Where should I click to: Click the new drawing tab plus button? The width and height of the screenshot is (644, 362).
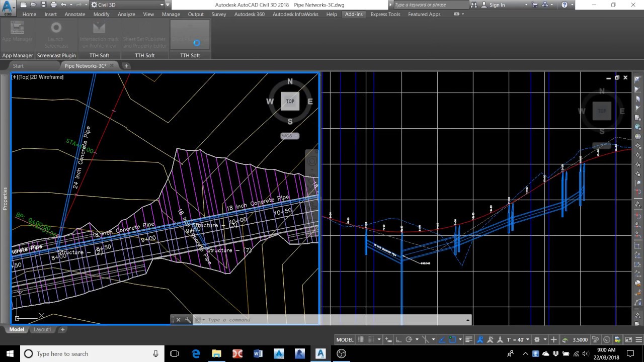click(x=126, y=66)
